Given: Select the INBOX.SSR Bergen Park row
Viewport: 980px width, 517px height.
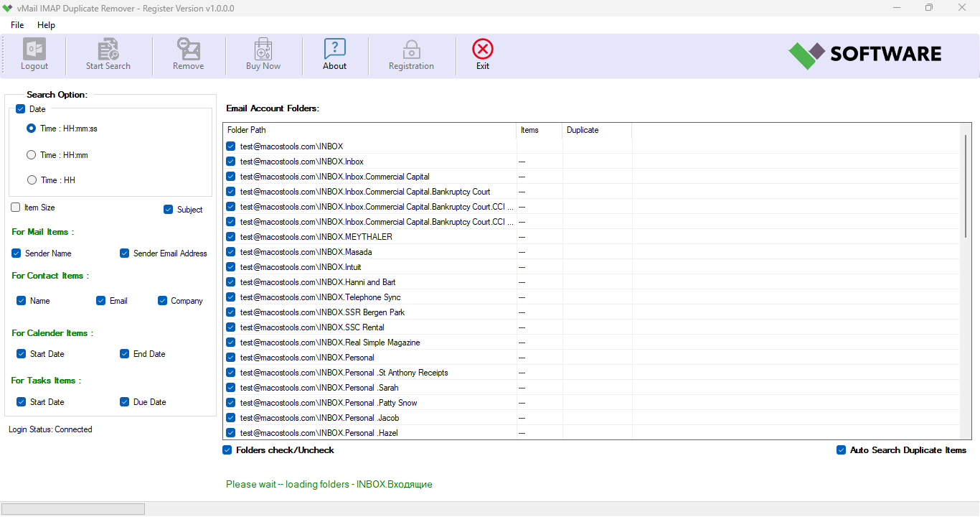Looking at the screenshot, I should pyautogui.click(x=591, y=312).
